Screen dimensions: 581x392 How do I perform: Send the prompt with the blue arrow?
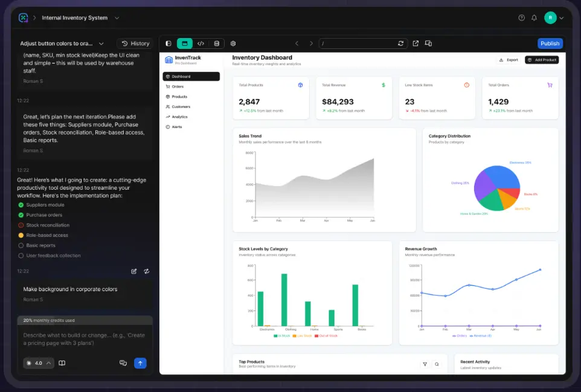140,363
